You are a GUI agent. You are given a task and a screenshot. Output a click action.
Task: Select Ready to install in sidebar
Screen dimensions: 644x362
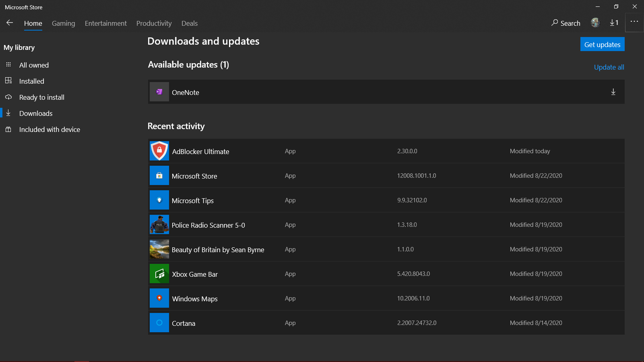click(x=42, y=97)
